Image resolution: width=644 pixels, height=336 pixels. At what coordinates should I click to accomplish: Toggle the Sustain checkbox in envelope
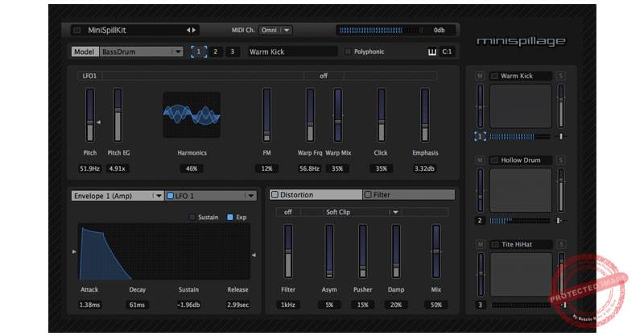pyautogui.click(x=192, y=217)
